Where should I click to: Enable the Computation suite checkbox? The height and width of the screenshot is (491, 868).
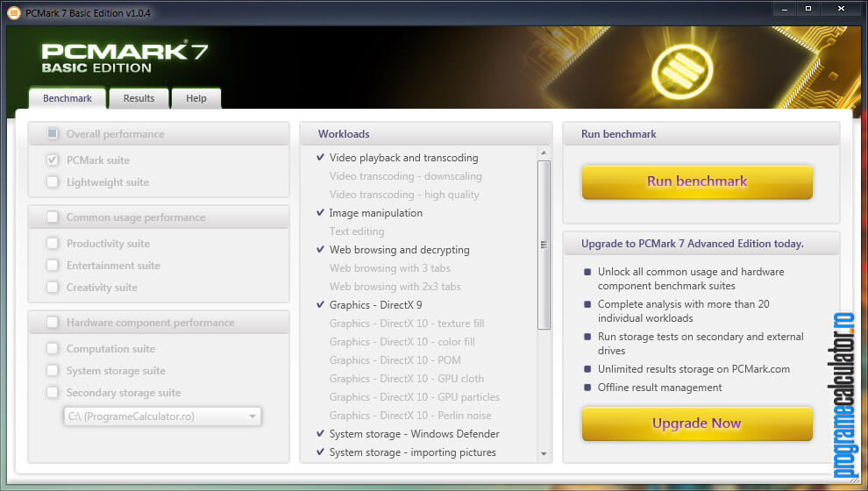coord(53,348)
